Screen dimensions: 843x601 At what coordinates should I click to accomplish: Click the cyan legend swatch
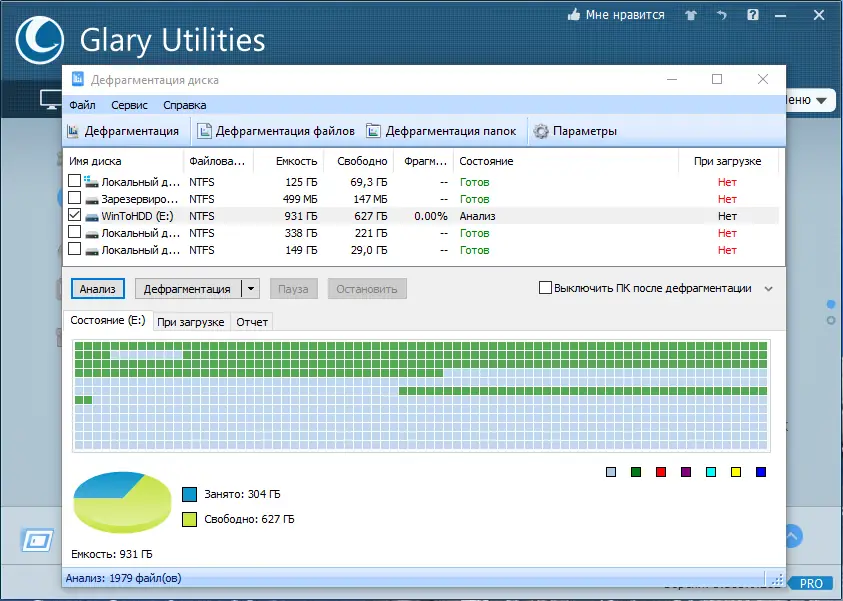click(711, 472)
